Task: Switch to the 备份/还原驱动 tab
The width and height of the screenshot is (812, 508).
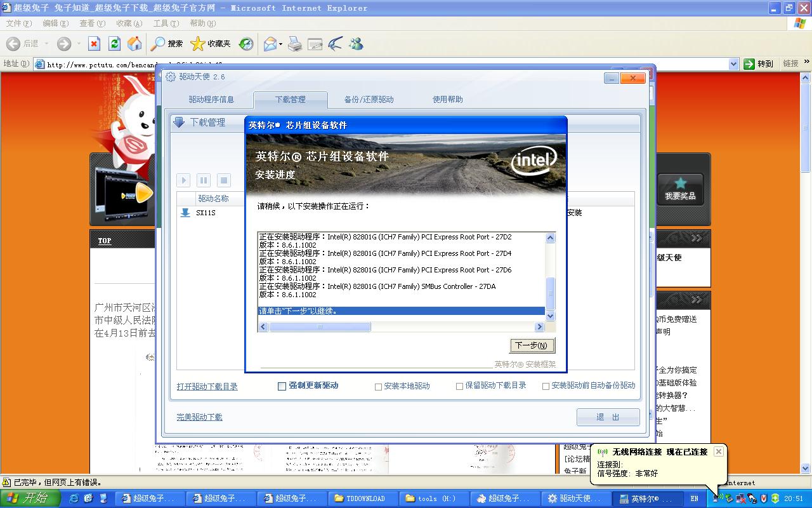Action: (369, 100)
